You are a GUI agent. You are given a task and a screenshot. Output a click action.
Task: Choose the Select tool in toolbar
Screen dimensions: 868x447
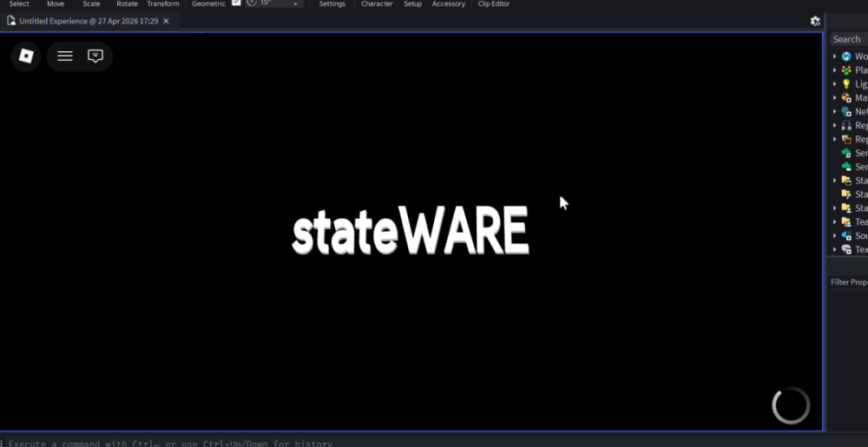(19, 3)
